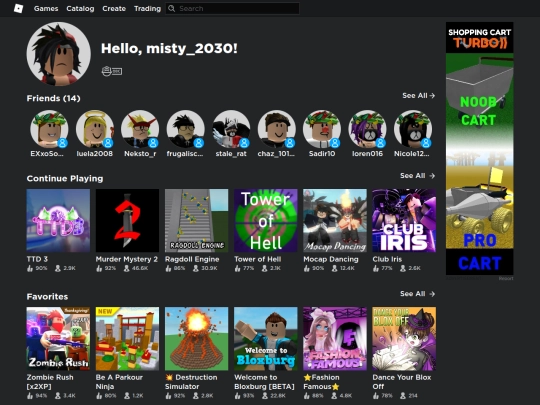
Task: Open Destruction Simulator thumbnail
Action: point(197,339)
